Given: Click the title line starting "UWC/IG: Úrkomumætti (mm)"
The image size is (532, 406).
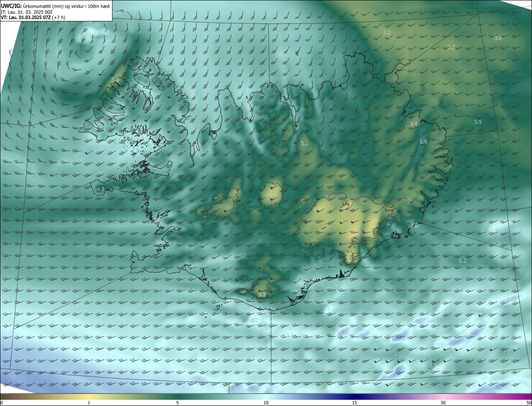Looking at the screenshot, I should pos(55,6).
